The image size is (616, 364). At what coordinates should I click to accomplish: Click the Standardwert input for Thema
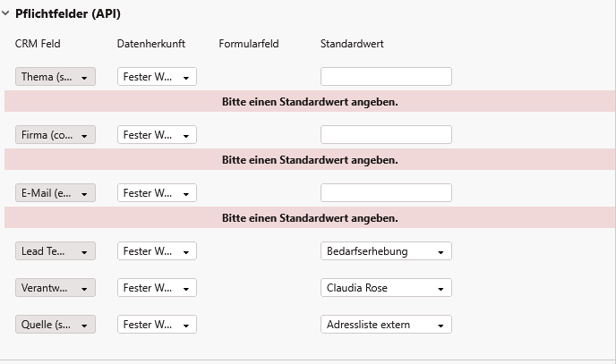(386, 77)
